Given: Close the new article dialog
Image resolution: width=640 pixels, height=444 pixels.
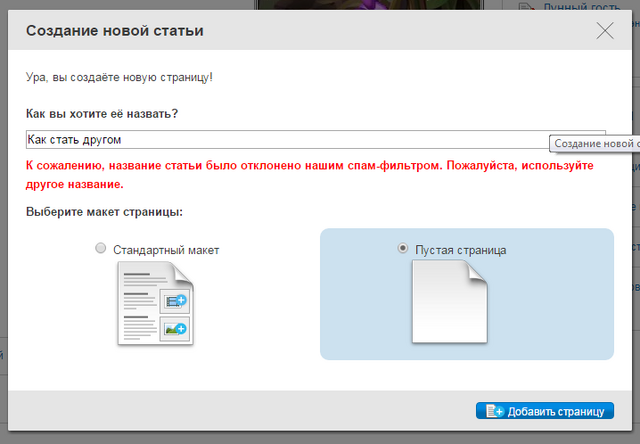Looking at the screenshot, I should point(604,31).
